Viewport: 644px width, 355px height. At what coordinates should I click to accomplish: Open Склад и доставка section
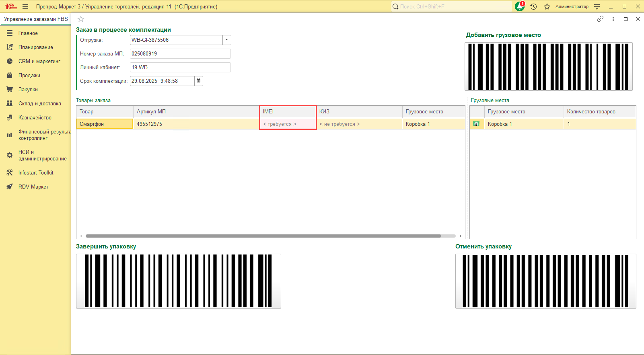[40, 103]
